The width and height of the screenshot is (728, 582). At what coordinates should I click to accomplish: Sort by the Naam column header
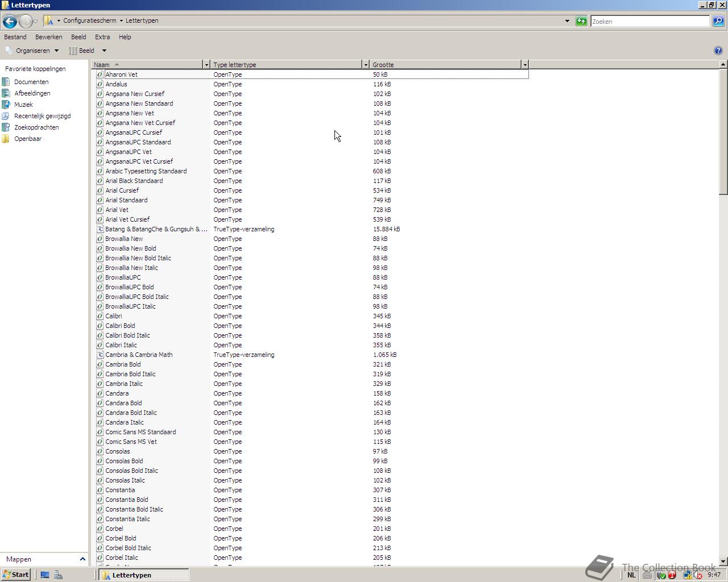click(147, 65)
